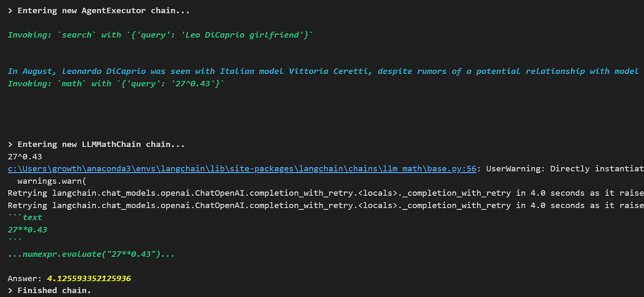Click the opening ```text code fence
The image size is (644, 297).
click(25, 217)
